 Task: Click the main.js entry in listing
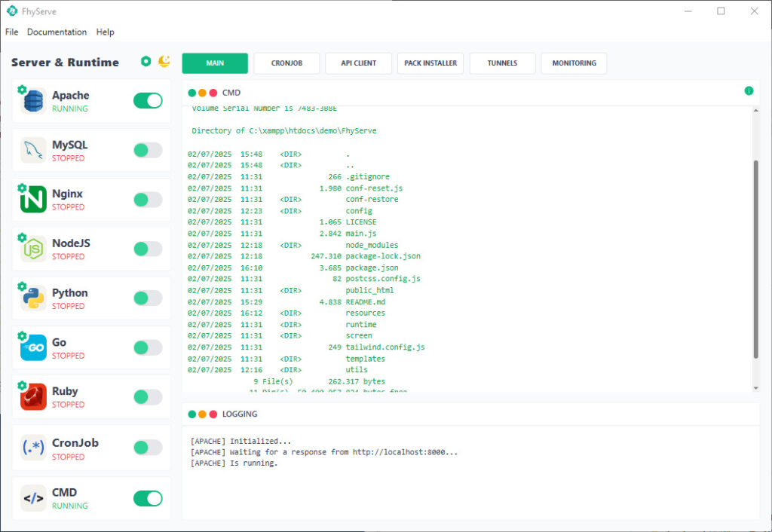click(361, 234)
